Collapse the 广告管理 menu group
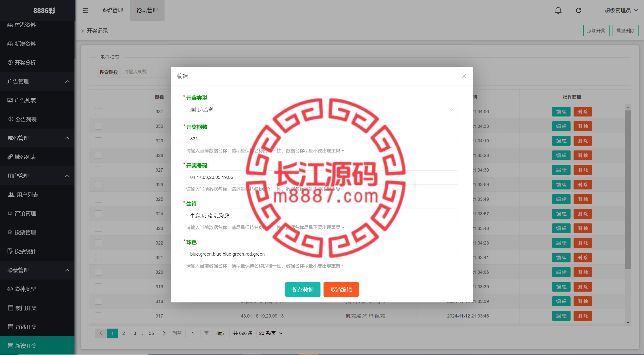 tap(37, 82)
